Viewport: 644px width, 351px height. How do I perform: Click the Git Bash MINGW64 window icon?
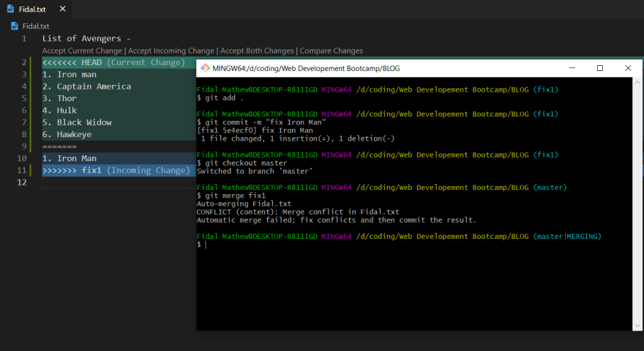pyautogui.click(x=205, y=68)
